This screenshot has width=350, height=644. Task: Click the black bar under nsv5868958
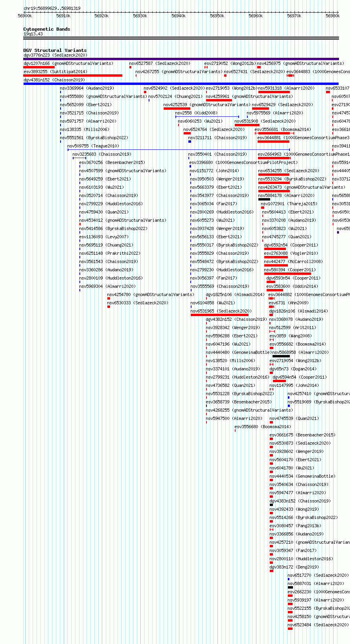click(x=281, y=356)
